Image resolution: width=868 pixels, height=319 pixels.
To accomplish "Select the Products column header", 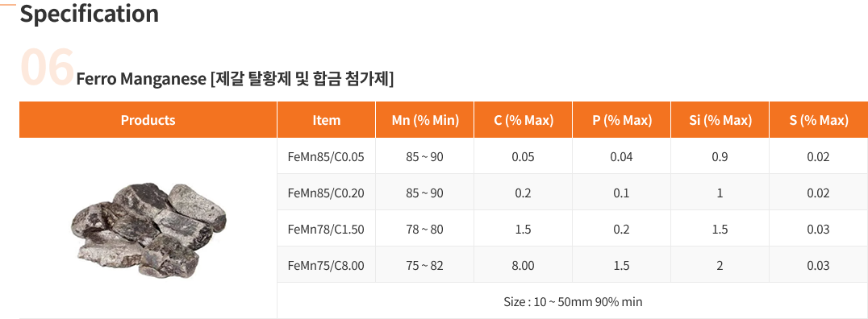I will pos(148,120).
